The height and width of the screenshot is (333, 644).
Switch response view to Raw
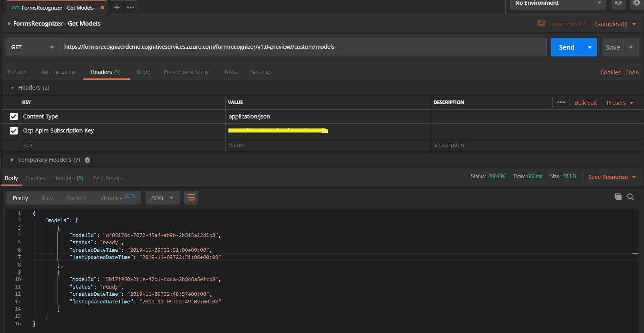coord(47,198)
